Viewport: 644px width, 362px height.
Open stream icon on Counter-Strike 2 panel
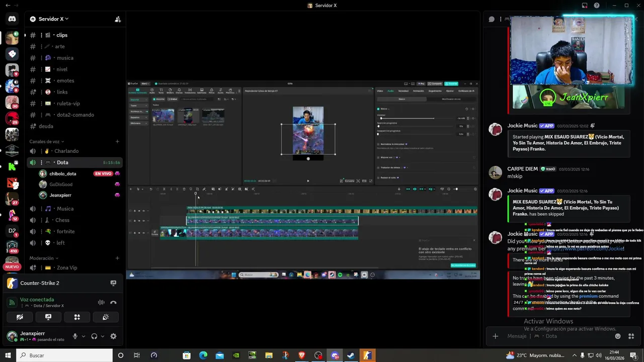coord(113,283)
